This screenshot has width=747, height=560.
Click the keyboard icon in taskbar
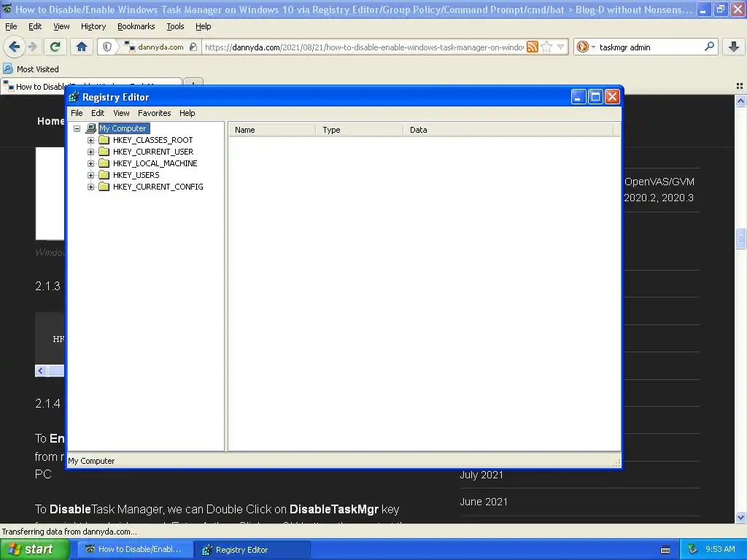point(665,550)
